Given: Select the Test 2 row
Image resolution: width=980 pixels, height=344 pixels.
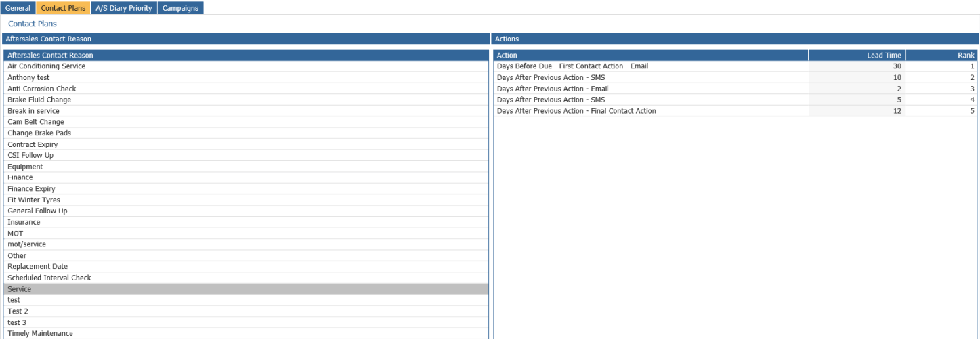Looking at the screenshot, I should click(x=246, y=311).
